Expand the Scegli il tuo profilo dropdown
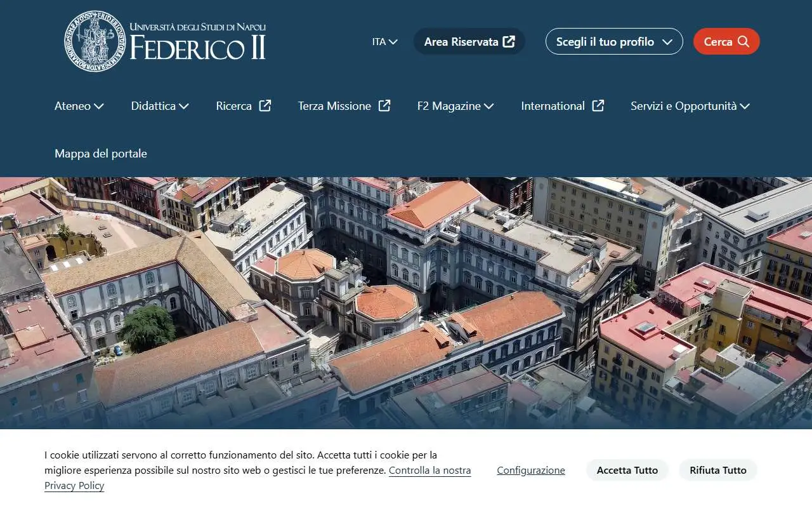Screen dimensions: 812x508 pos(614,41)
